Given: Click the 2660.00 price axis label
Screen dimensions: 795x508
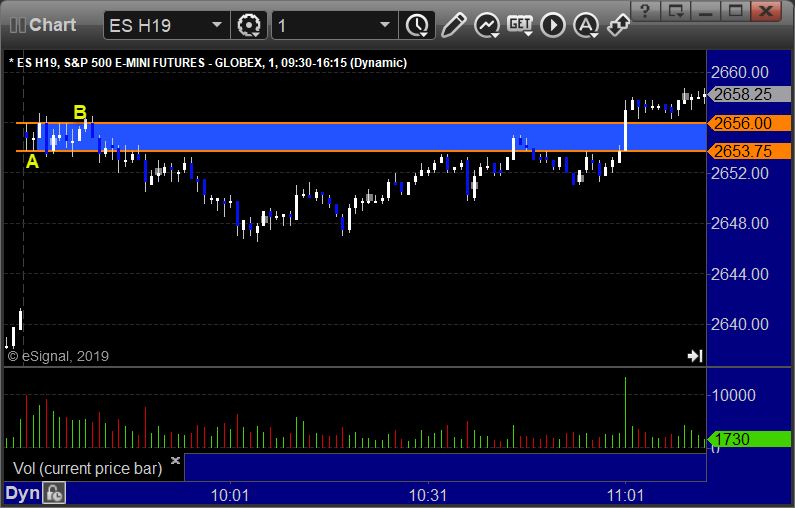Looking at the screenshot, I should 740,72.
